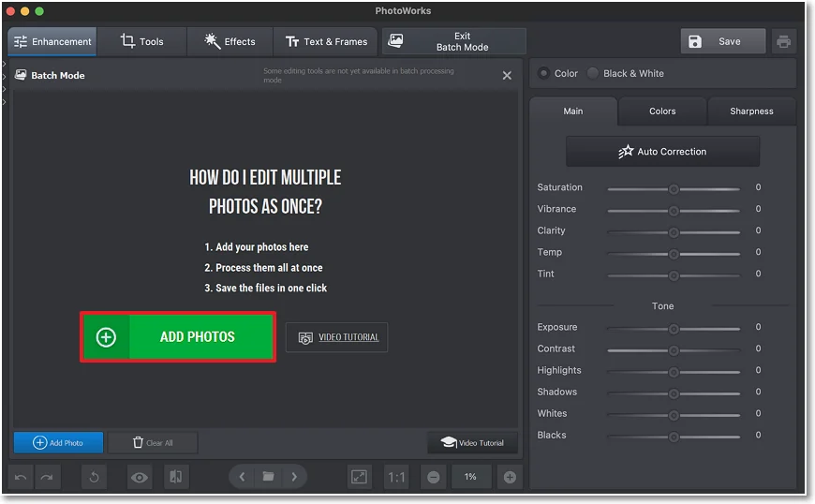Click the Batch Mode header icon
This screenshot has width=815, height=504.
[21, 75]
